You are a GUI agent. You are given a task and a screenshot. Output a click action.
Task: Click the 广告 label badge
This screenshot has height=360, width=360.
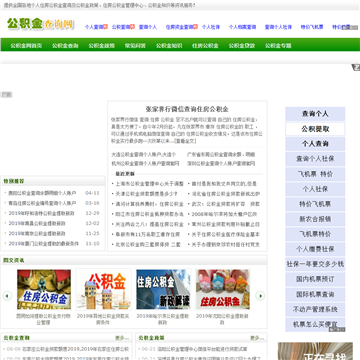(x=6, y=95)
